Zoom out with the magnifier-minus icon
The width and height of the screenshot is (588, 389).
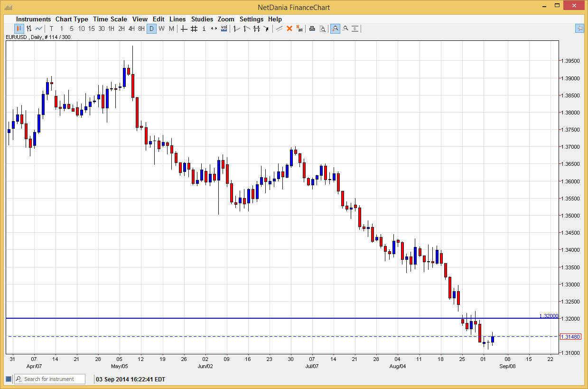pos(345,28)
